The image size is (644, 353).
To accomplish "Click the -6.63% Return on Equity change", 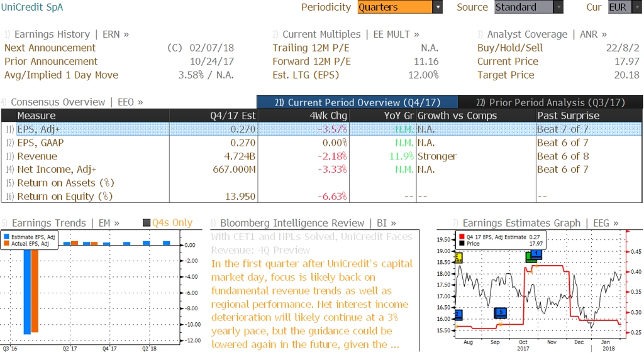I will [332, 197].
